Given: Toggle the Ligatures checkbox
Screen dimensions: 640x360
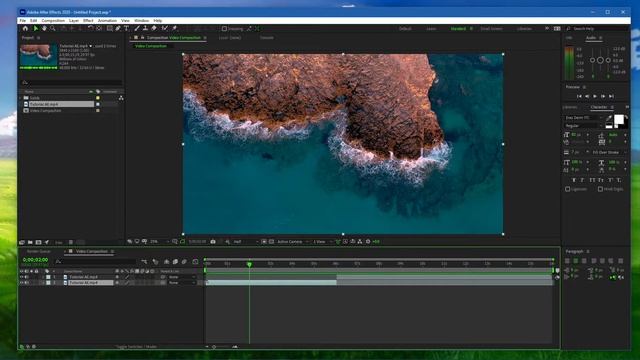Looking at the screenshot, I should click(567, 189).
